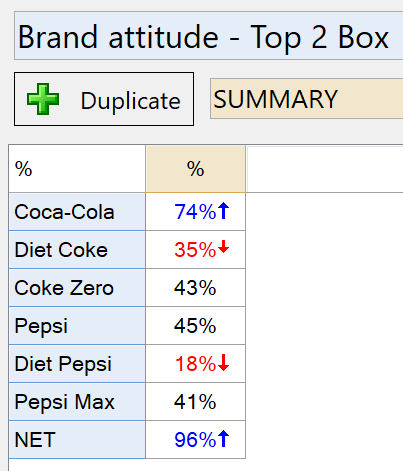Screen dimensions: 403x471
Task: Click the Coke Zero row header
Action: (x=77, y=288)
